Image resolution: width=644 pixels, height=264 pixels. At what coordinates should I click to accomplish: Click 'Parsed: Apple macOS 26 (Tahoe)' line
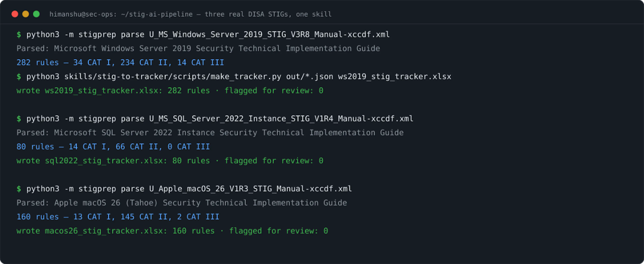(182, 203)
